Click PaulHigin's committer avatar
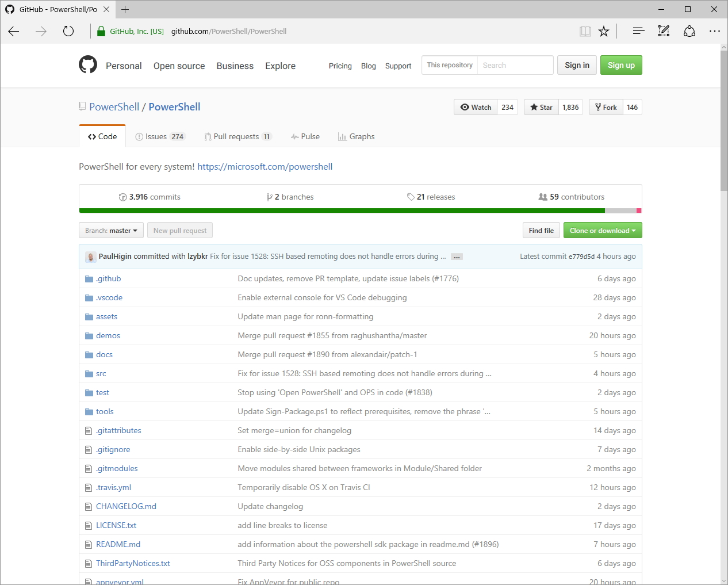The image size is (728, 585). 90,257
